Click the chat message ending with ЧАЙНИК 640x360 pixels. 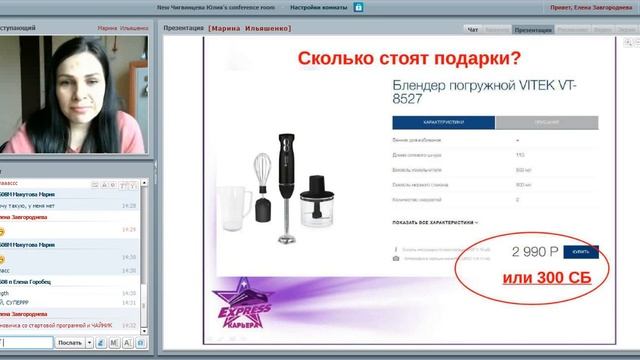tap(56, 325)
